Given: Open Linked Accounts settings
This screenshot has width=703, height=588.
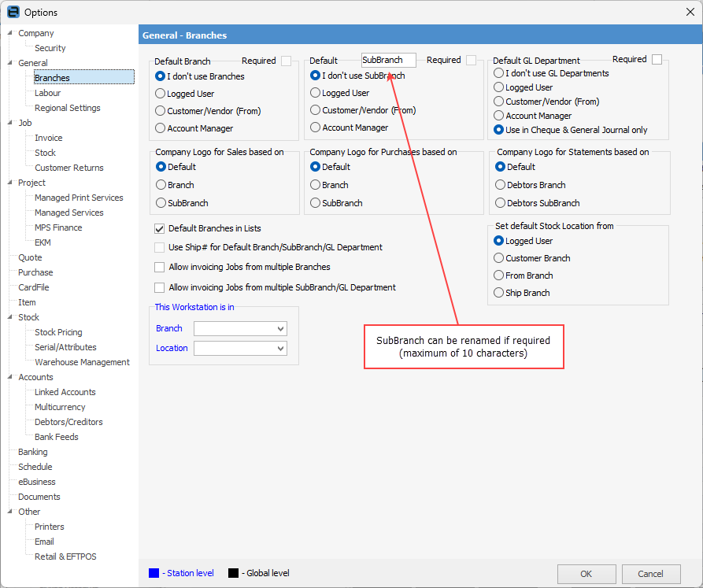Looking at the screenshot, I should click(x=65, y=392).
